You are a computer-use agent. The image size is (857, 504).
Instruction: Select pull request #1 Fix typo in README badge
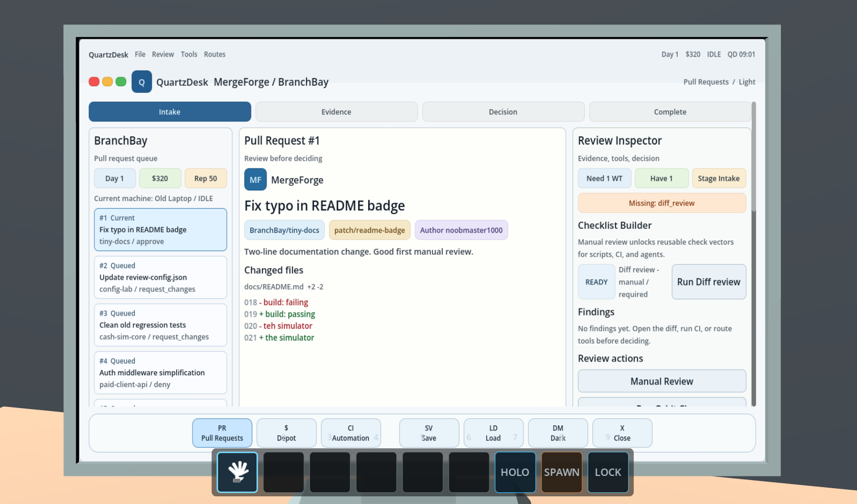pos(160,229)
